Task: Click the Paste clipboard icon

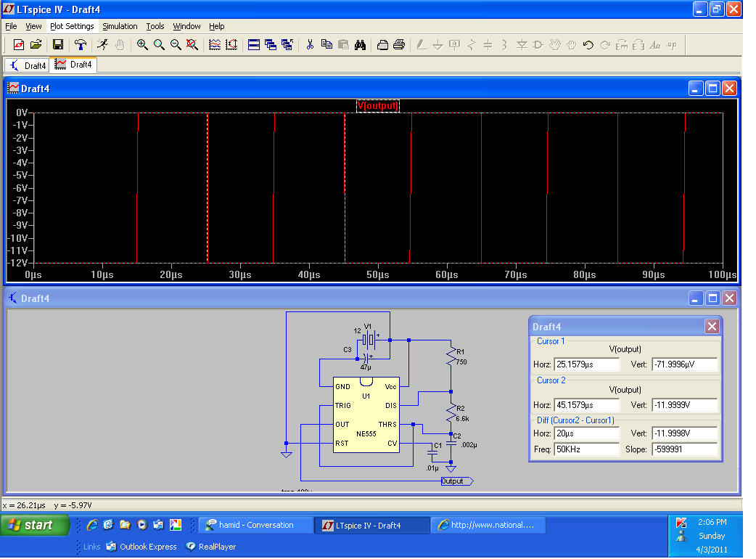Action: coord(343,45)
